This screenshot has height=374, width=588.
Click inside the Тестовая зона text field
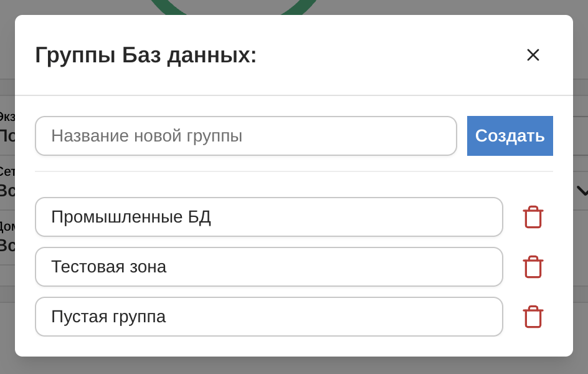click(268, 267)
